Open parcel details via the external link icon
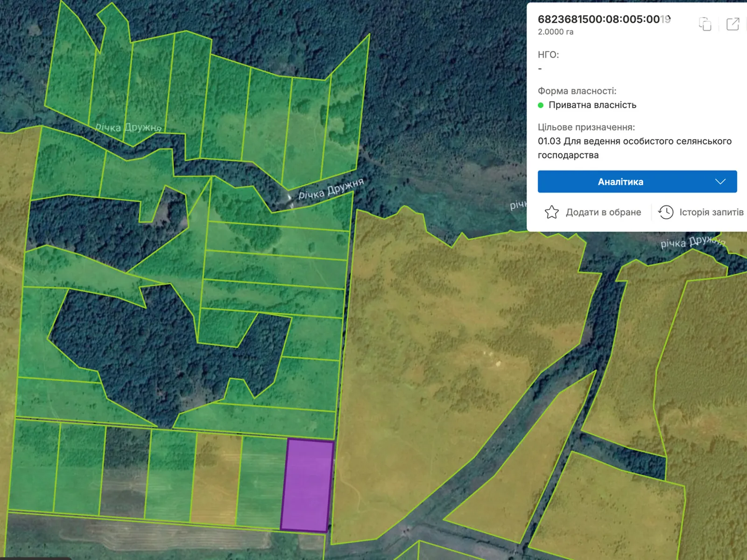Screen dimensions: 747x560 [733, 24]
